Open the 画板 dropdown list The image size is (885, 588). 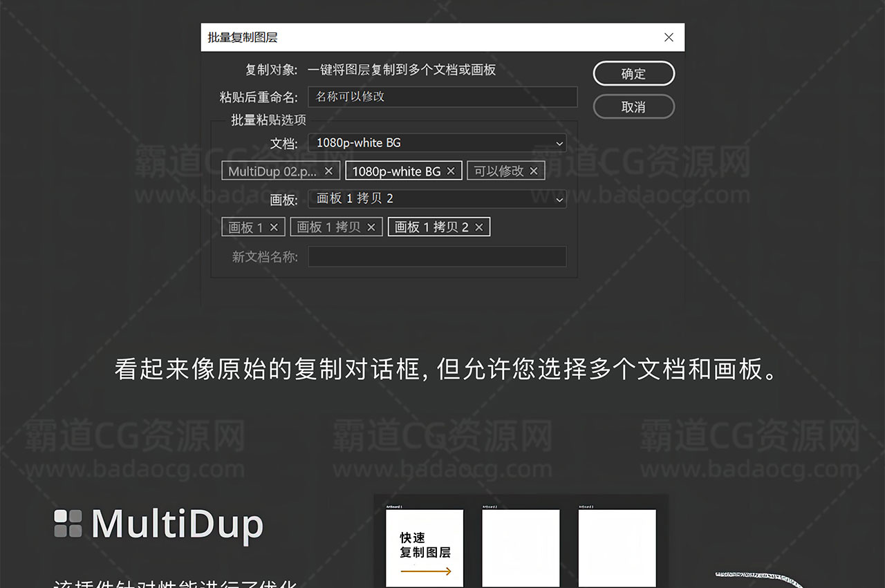coord(436,199)
